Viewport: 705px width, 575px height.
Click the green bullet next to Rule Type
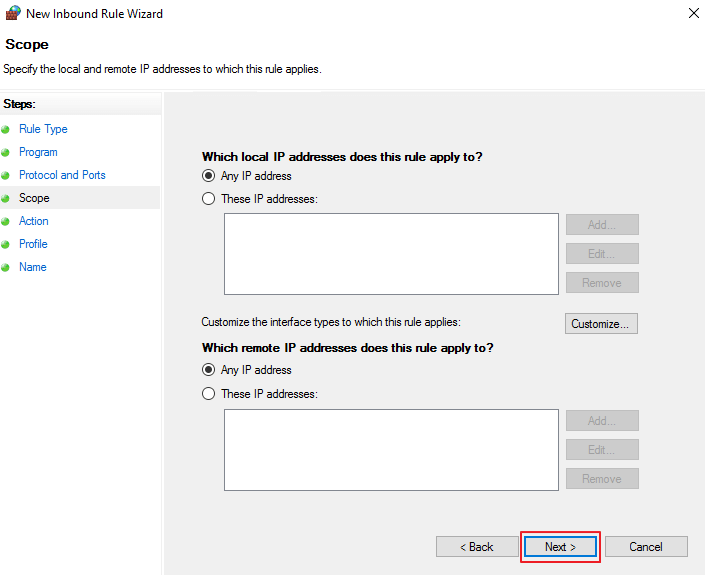[5, 130]
